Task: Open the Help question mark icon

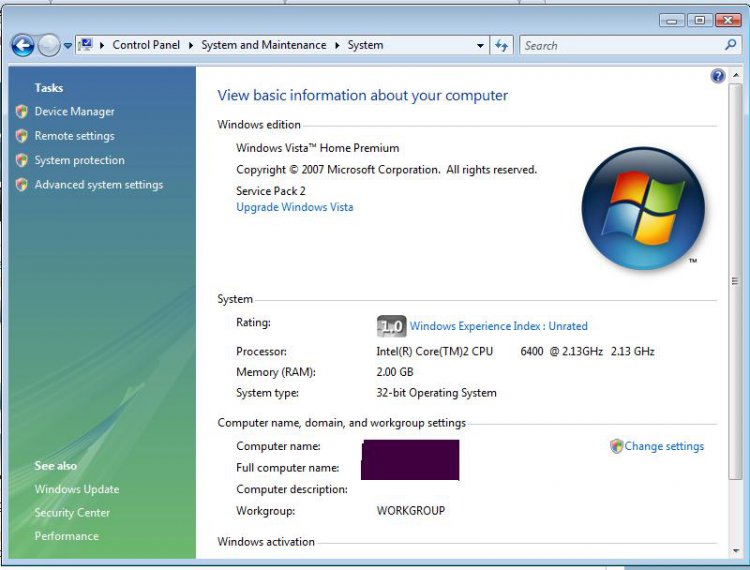Action: point(717,76)
